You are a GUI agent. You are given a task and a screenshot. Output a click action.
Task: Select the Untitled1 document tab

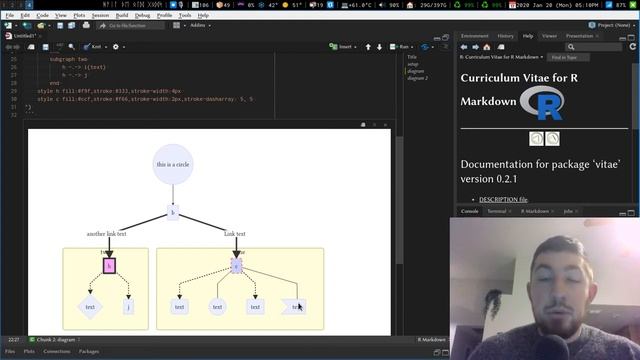pos(24,36)
